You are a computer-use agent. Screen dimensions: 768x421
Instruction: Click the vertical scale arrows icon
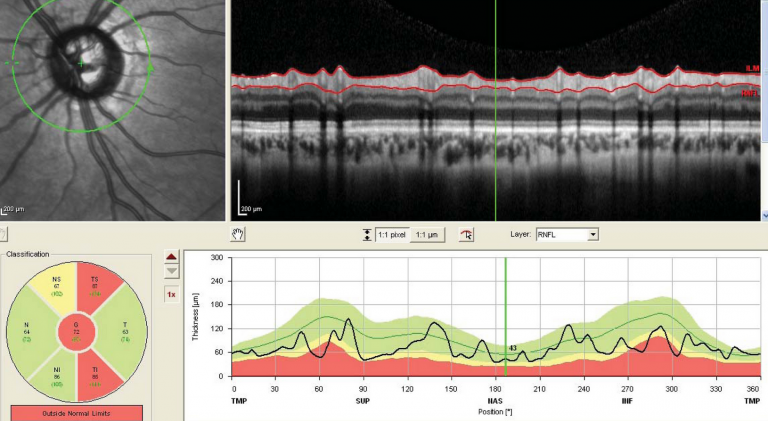[368, 234]
